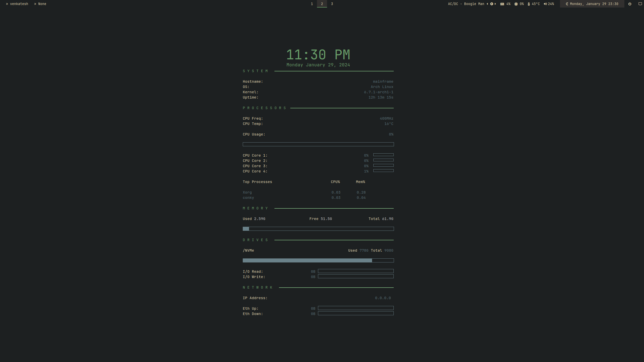The image size is (644, 362).
Task: Click the mainframe hostname value
Action: click(383, 81)
